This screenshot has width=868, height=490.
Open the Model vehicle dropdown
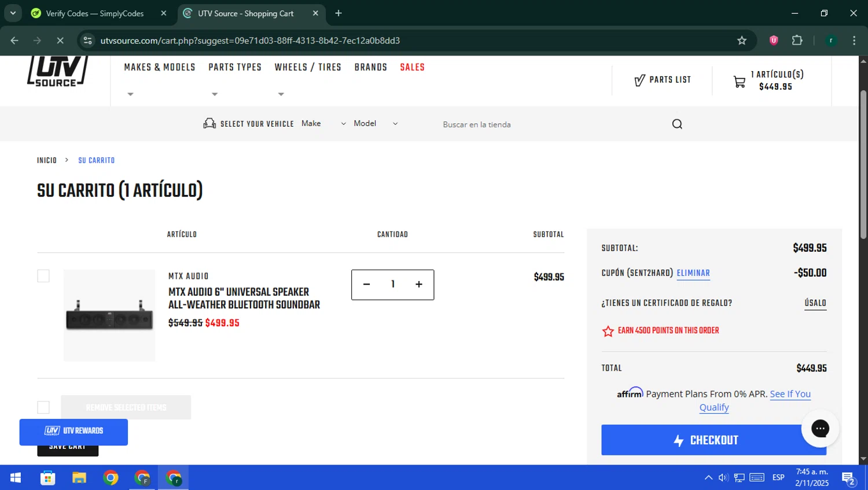[x=376, y=124]
